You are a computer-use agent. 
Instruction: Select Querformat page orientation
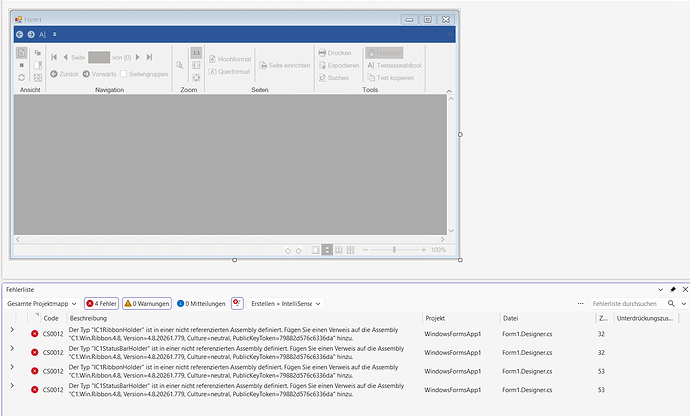[x=229, y=71]
